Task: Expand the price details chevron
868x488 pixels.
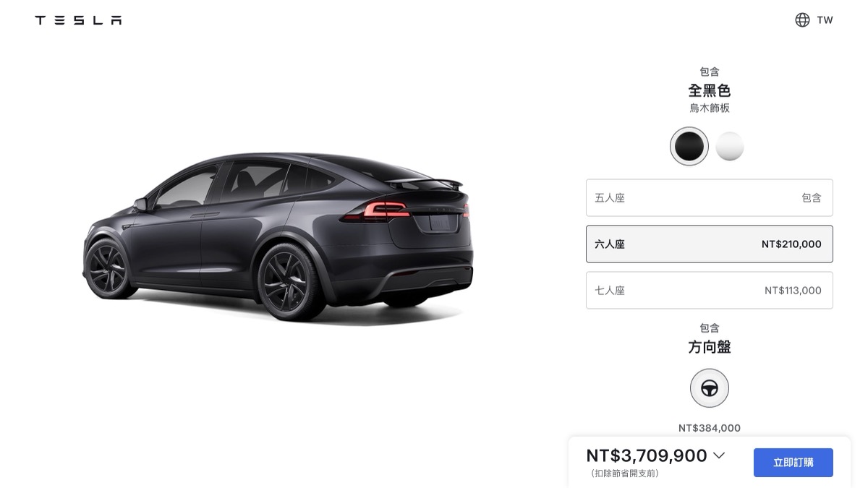Action: pyautogui.click(x=718, y=455)
